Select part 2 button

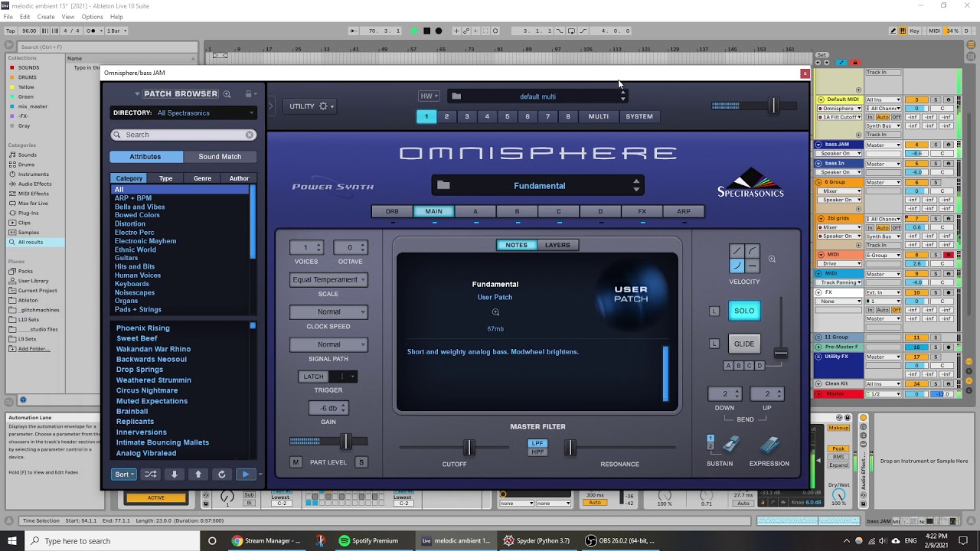(446, 116)
